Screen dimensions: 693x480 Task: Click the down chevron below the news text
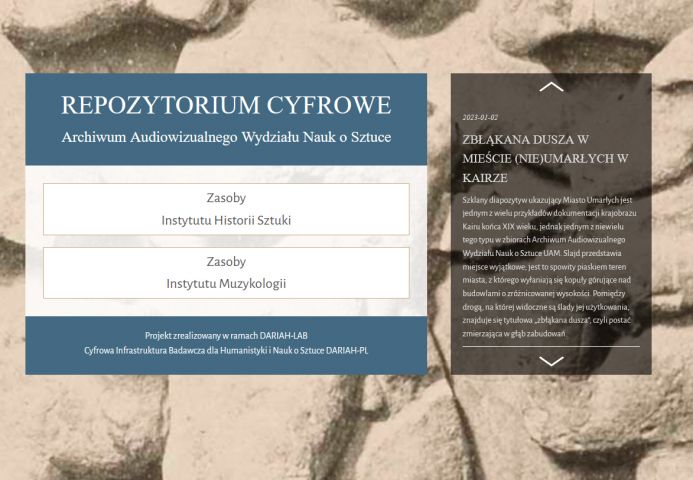(551, 361)
